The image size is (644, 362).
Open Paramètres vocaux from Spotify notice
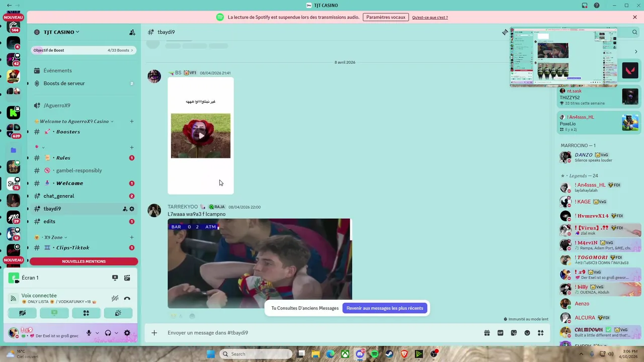(x=386, y=17)
